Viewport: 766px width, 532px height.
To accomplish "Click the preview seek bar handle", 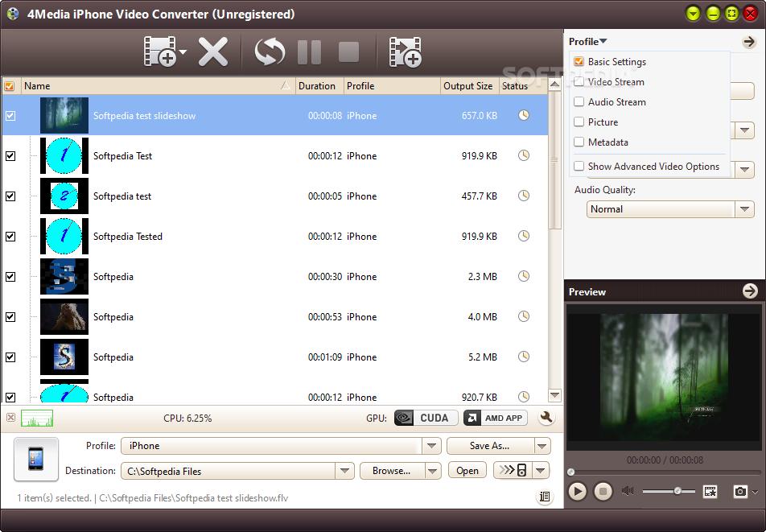I will tap(570, 472).
